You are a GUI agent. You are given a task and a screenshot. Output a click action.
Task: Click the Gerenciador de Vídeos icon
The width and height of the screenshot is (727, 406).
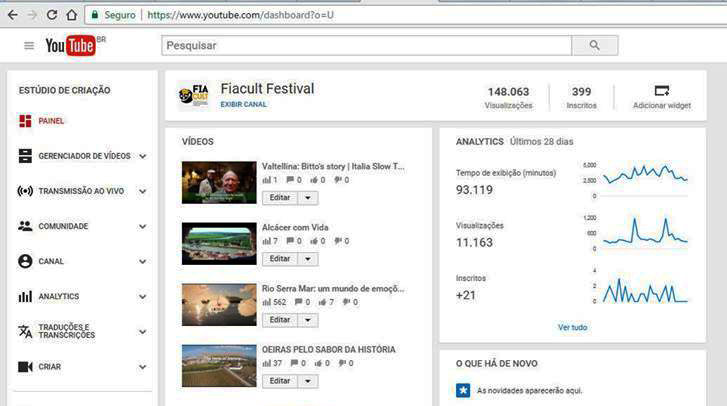(x=25, y=156)
